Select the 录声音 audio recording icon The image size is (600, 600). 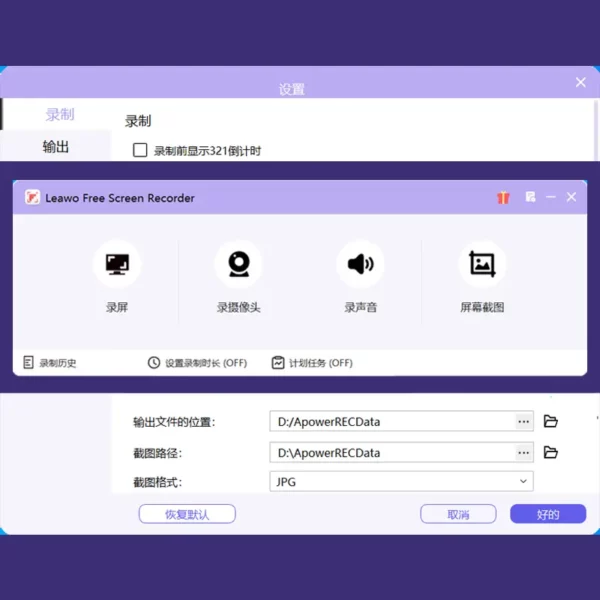click(x=360, y=264)
